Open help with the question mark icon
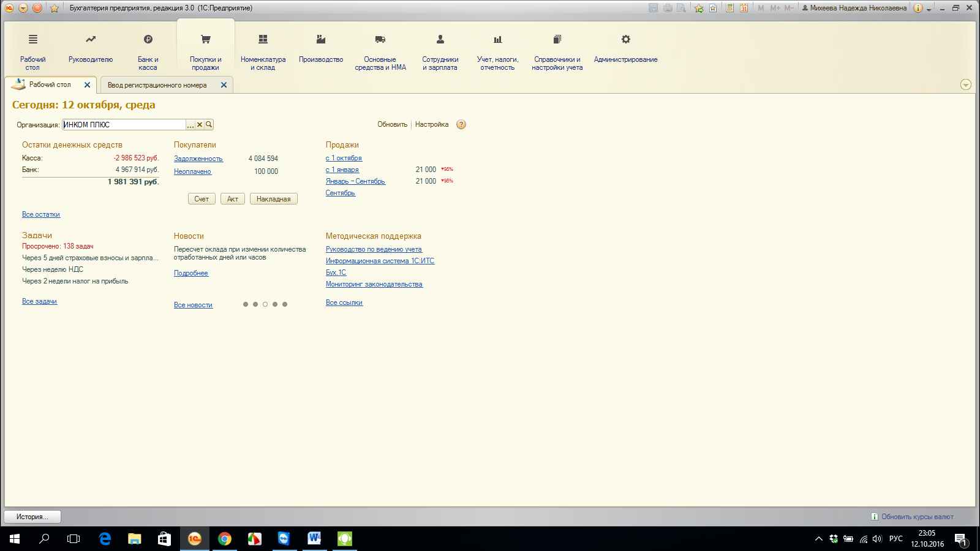This screenshot has height=551, width=980. 461,124
